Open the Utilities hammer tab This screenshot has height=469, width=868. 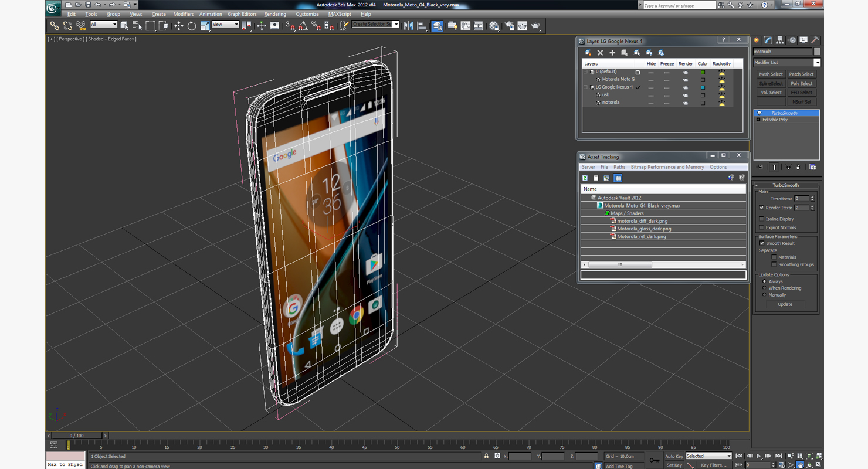tap(815, 40)
